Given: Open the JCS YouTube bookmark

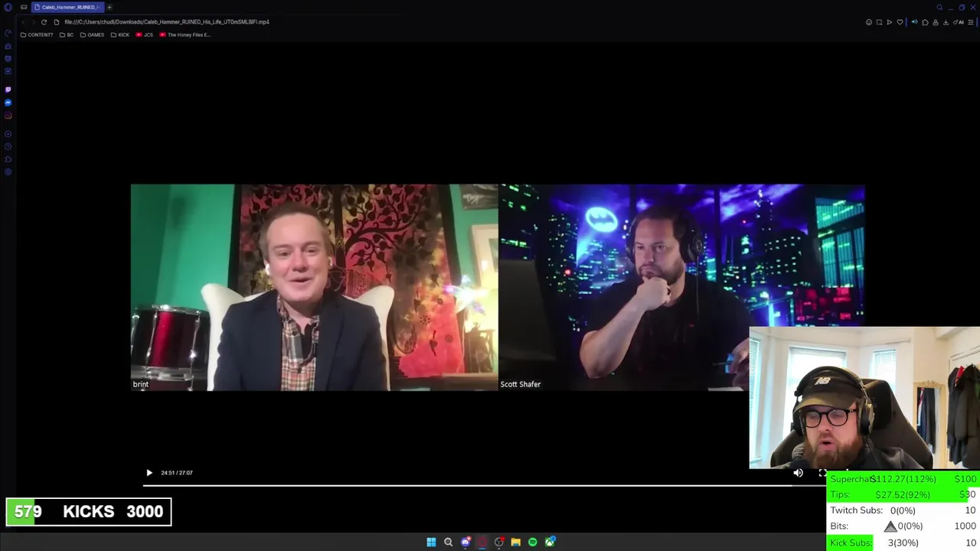Looking at the screenshot, I should pos(145,34).
